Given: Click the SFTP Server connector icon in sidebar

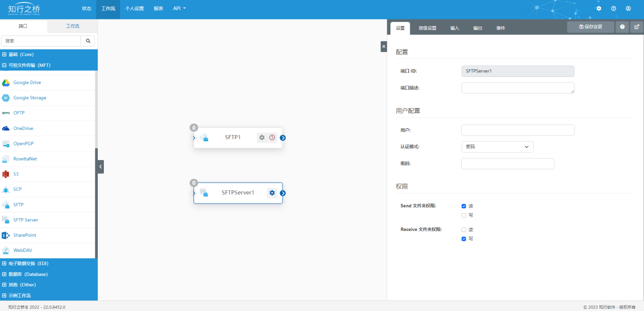Looking at the screenshot, I should point(6,220).
